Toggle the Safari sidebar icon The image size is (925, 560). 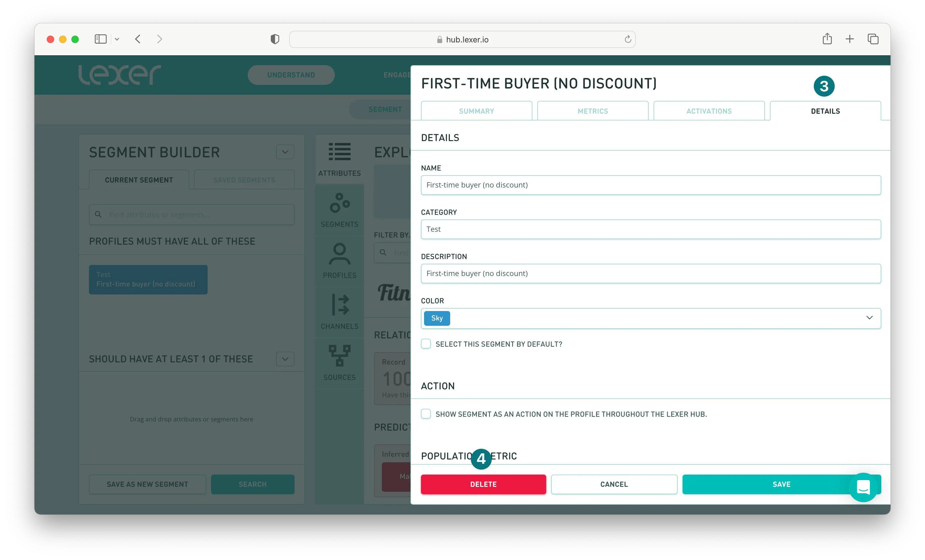[x=101, y=39]
